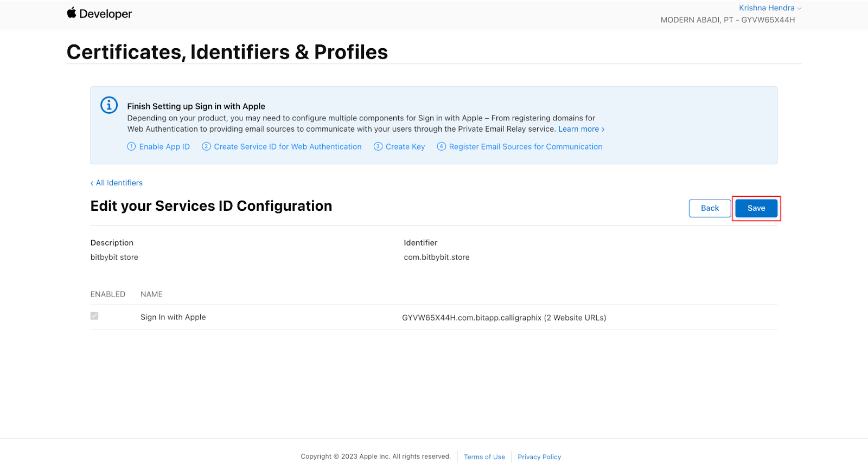
Task: Open Register Email Sources for Communication
Action: (520, 146)
